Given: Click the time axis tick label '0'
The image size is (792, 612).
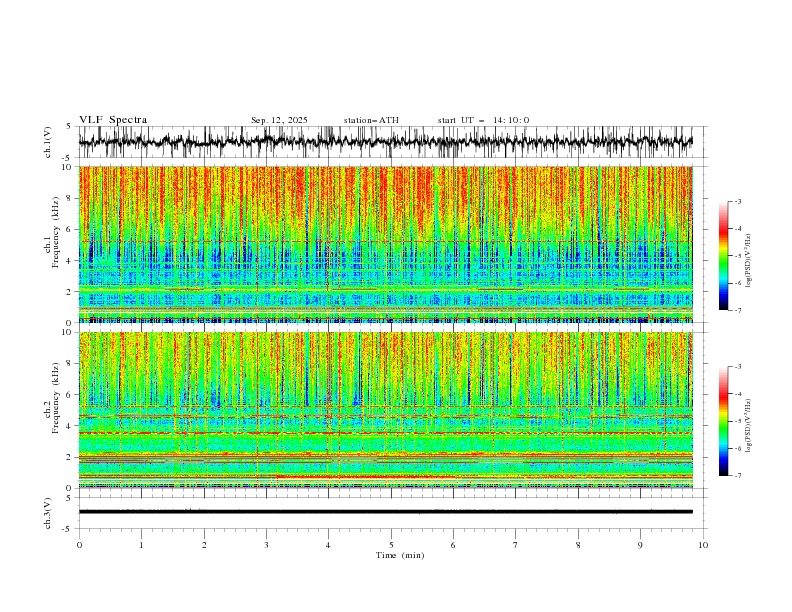Looking at the screenshot, I should [x=79, y=545].
